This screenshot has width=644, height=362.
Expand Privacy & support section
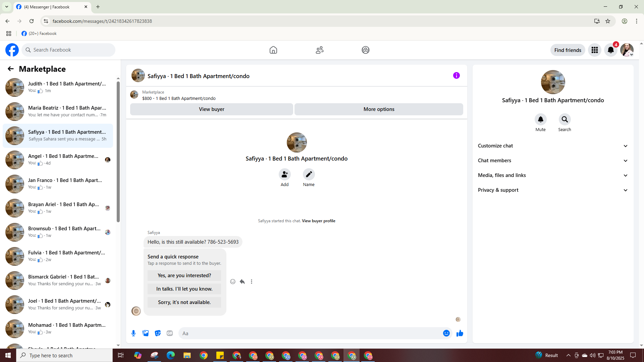point(553,190)
